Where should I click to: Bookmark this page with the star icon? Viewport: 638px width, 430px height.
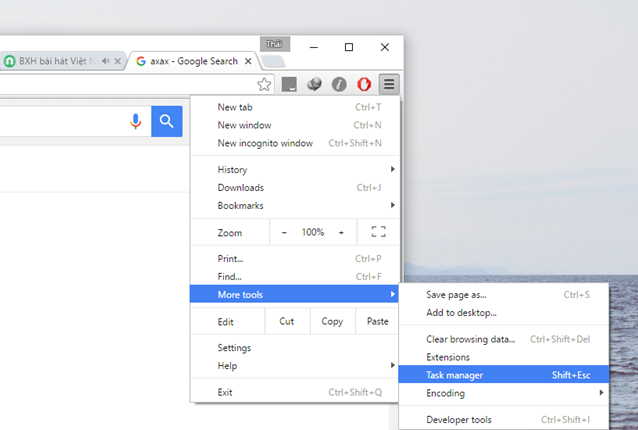pyautogui.click(x=264, y=85)
